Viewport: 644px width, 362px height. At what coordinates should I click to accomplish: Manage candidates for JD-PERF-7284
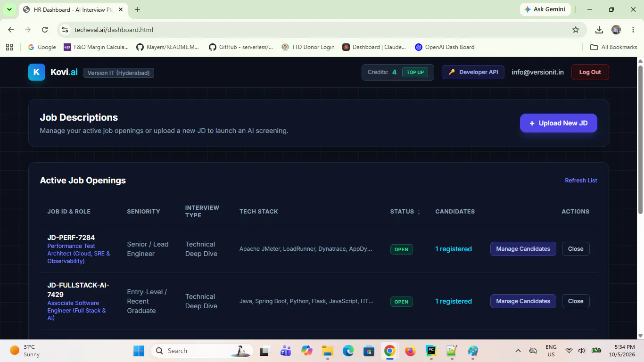coord(523,249)
